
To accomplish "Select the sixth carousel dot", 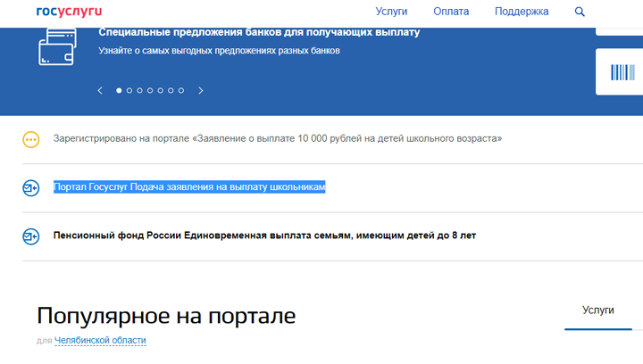I will [x=171, y=90].
